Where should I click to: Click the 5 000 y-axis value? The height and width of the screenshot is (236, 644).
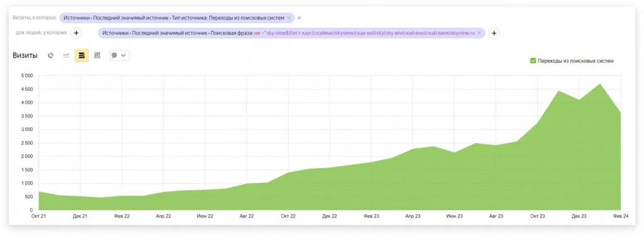26,76
